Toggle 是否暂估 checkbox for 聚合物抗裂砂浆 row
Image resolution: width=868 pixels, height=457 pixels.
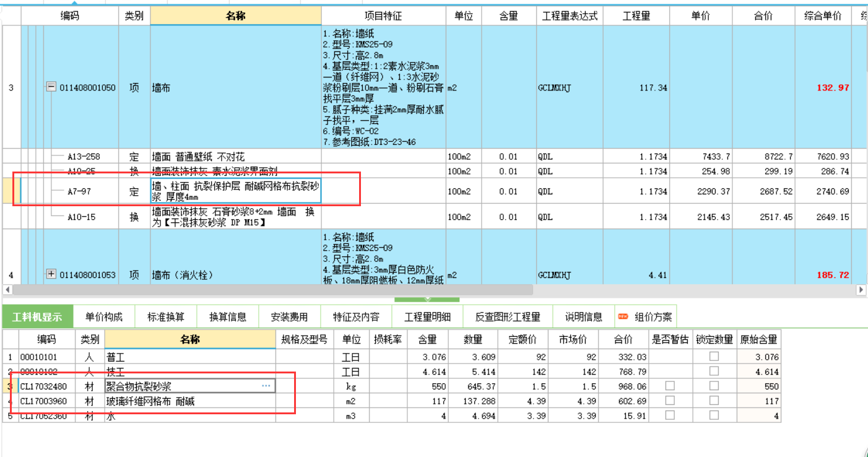pos(671,386)
